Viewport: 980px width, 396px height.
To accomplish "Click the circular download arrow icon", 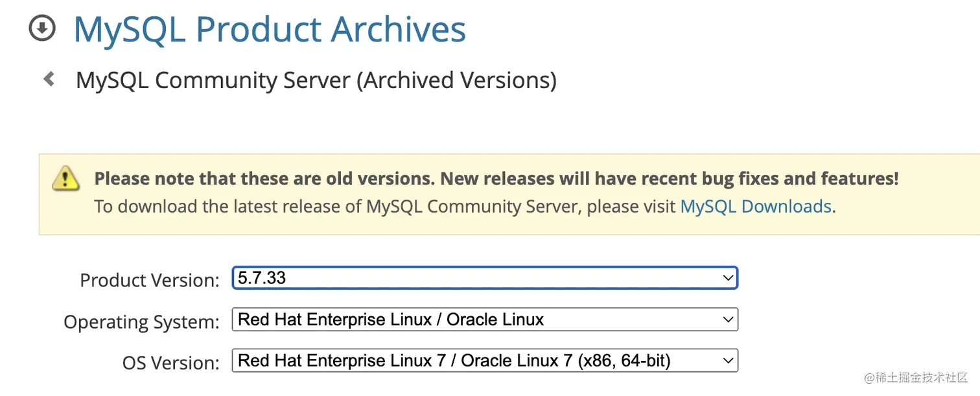I will (x=43, y=28).
